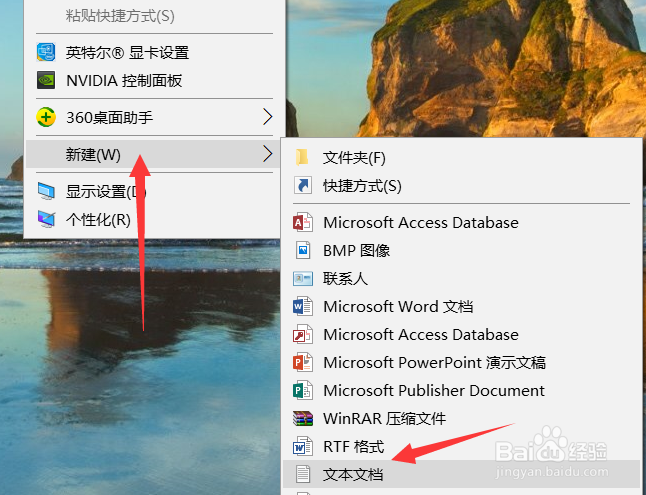This screenshot has width=646, height=495.
Task: Click the RTF format document icon
Action: [303, 447]
